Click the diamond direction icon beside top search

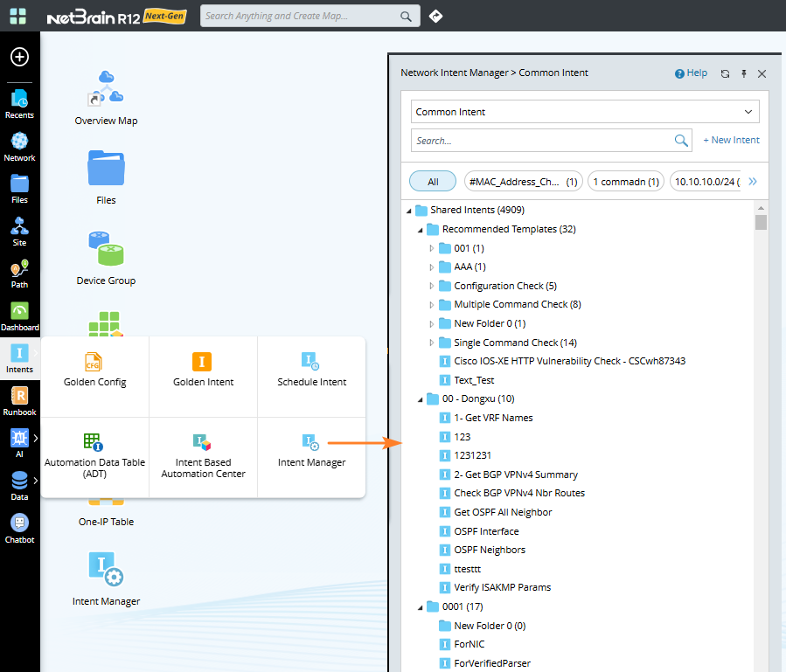[x=435, y=16]
